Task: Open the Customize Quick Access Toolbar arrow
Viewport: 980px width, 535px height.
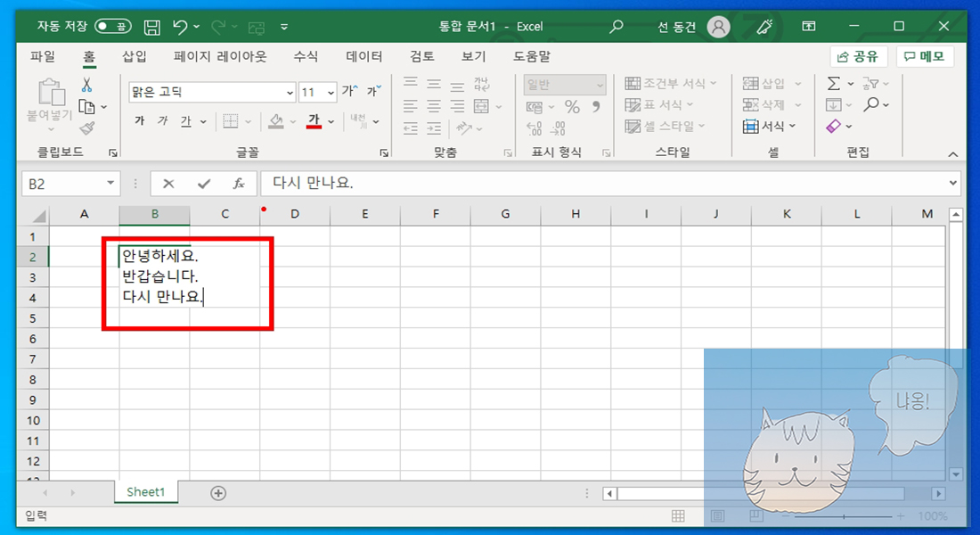Action: tap(283, 27)
